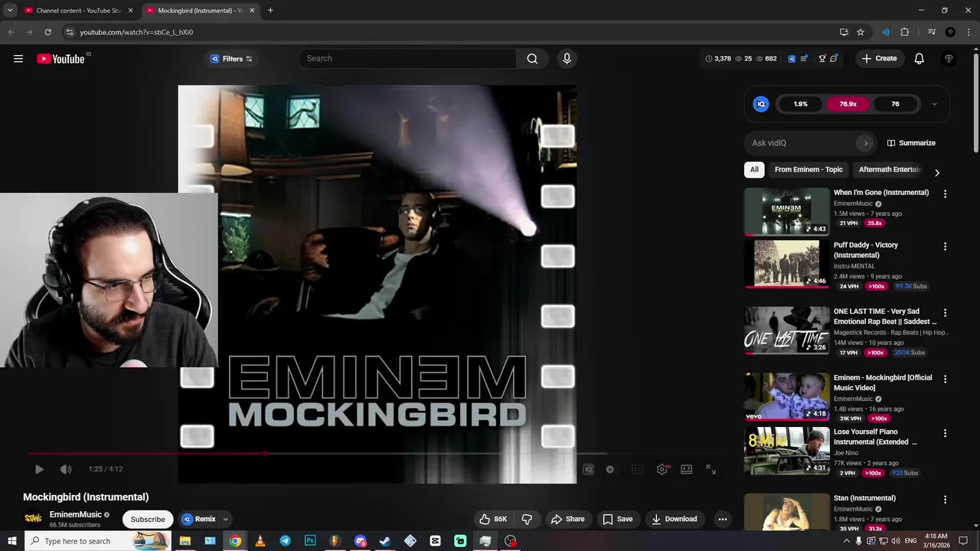The image size is (980, 551).
Task: Mute the video with the speaker icon
Action: [x=66, y=469]
